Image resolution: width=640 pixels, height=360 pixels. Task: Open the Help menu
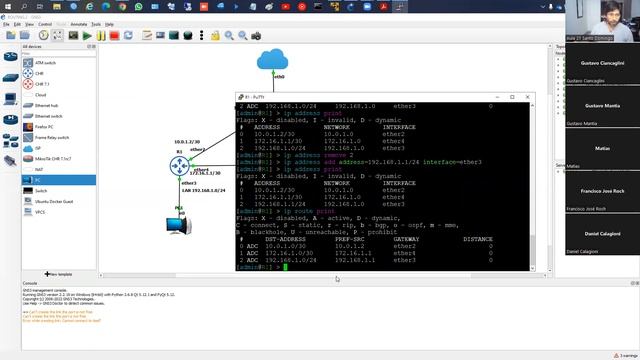109,24
